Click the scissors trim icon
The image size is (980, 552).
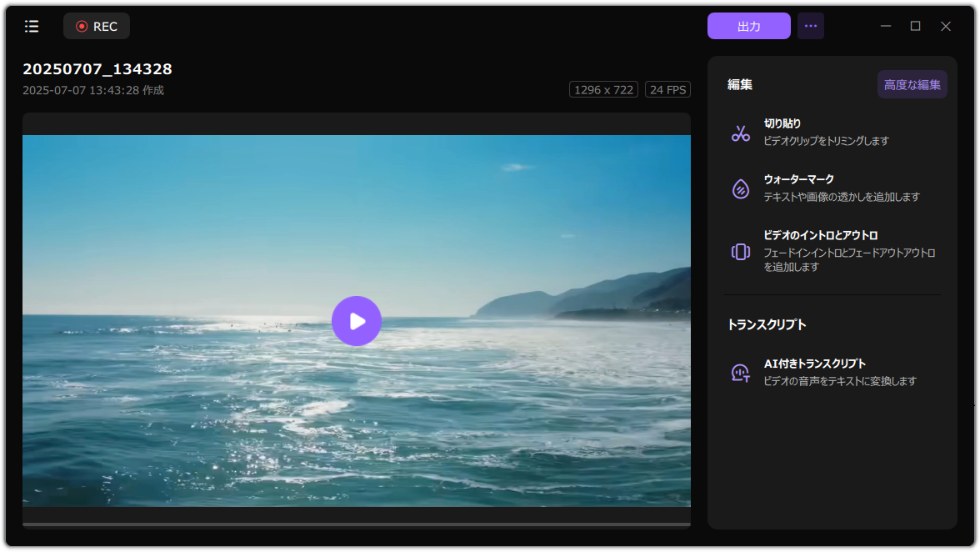(740, 133)
